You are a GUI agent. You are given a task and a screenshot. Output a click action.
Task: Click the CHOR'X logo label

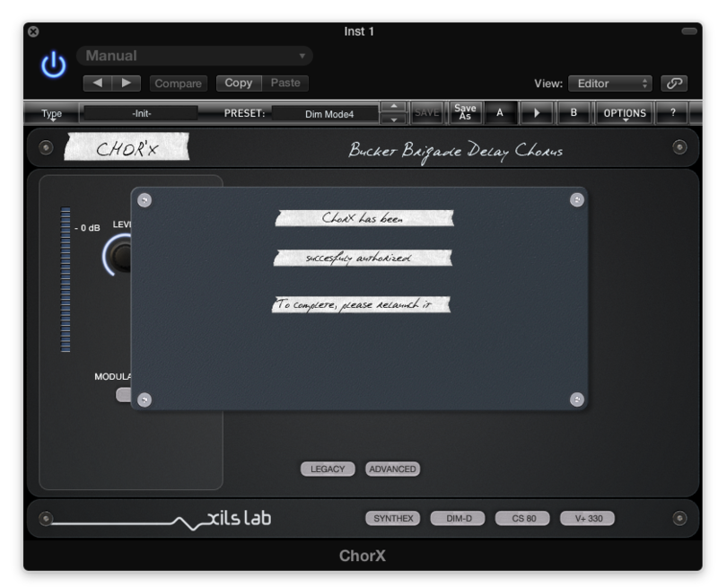[127, 147]
